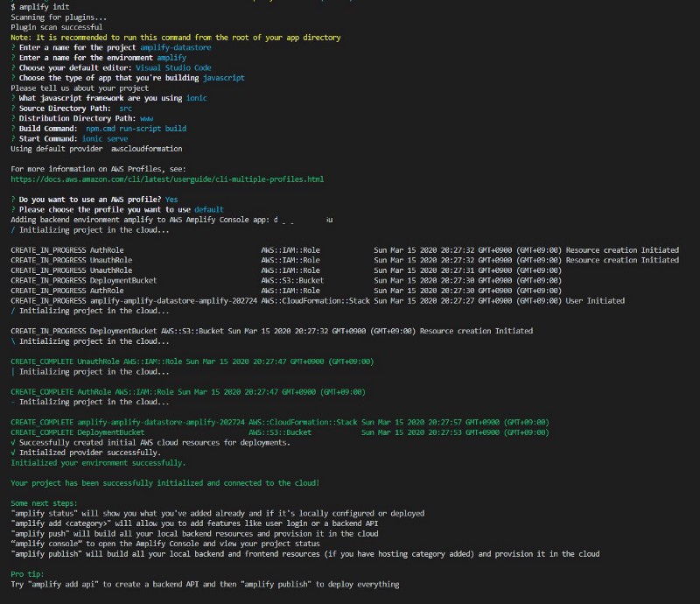Open the AWS docs multiple-profiles URL

click(x=167, y=179)
